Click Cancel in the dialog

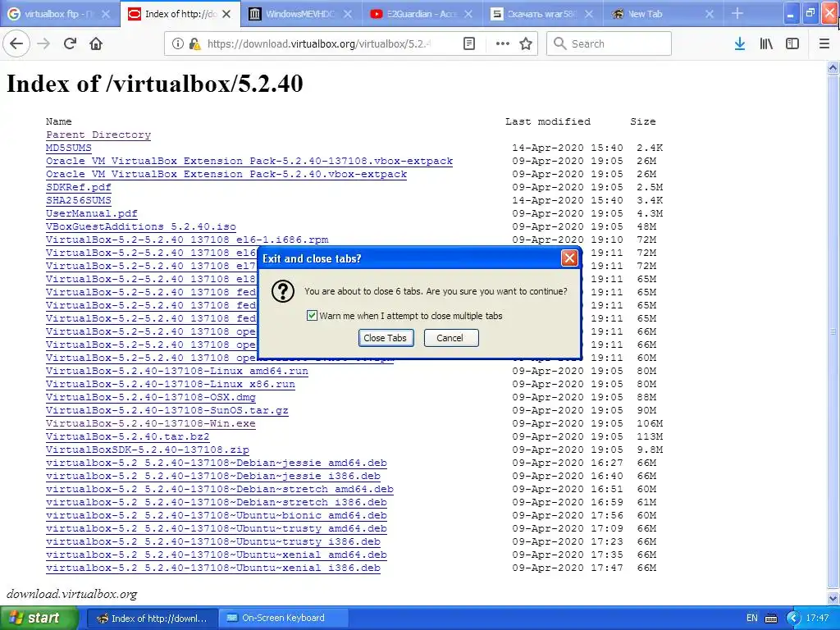click(451, 338)
